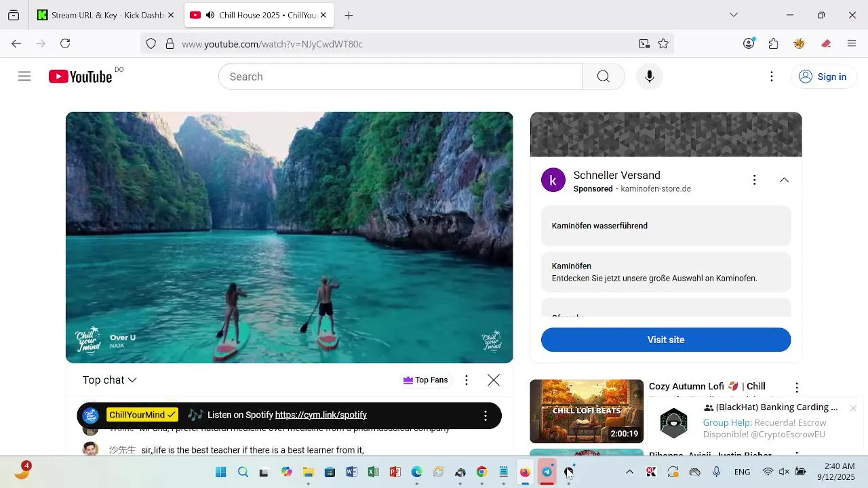Open picture-in-picture from address bar
This screenshot has height=488, width=868.
pos(644,43)
